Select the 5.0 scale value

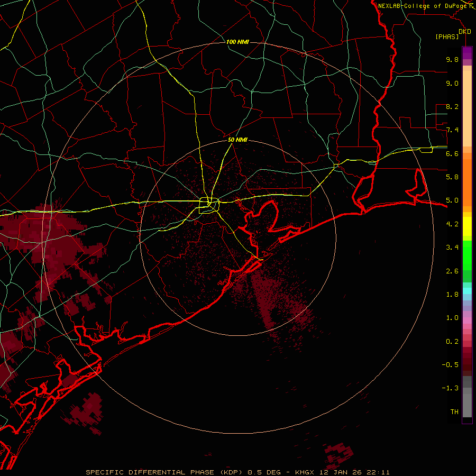452,200
